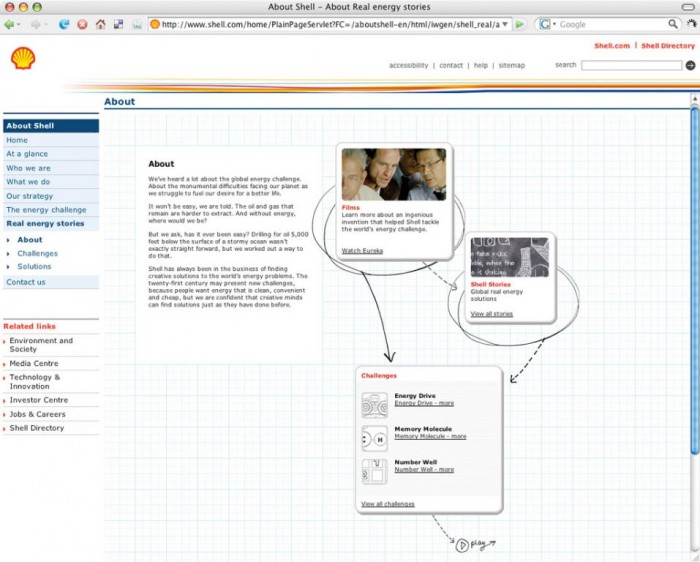This screenshot has width=700, height=562.
Task: Click Memory Molecule - more link
Action: pos(430,437)
